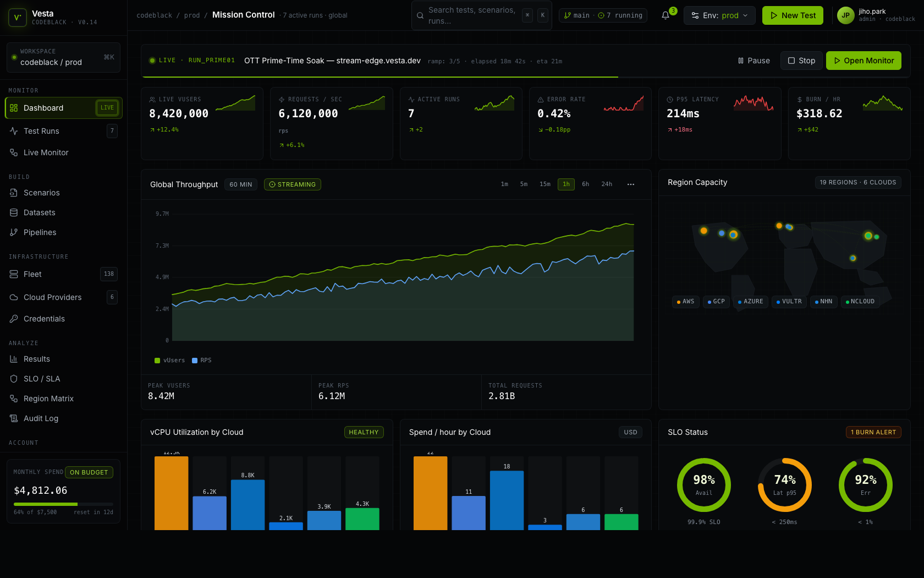Toggle the STREAMING badge on Global Throughput
Viewport: 924px width, 578px height.
coord(292,184)
